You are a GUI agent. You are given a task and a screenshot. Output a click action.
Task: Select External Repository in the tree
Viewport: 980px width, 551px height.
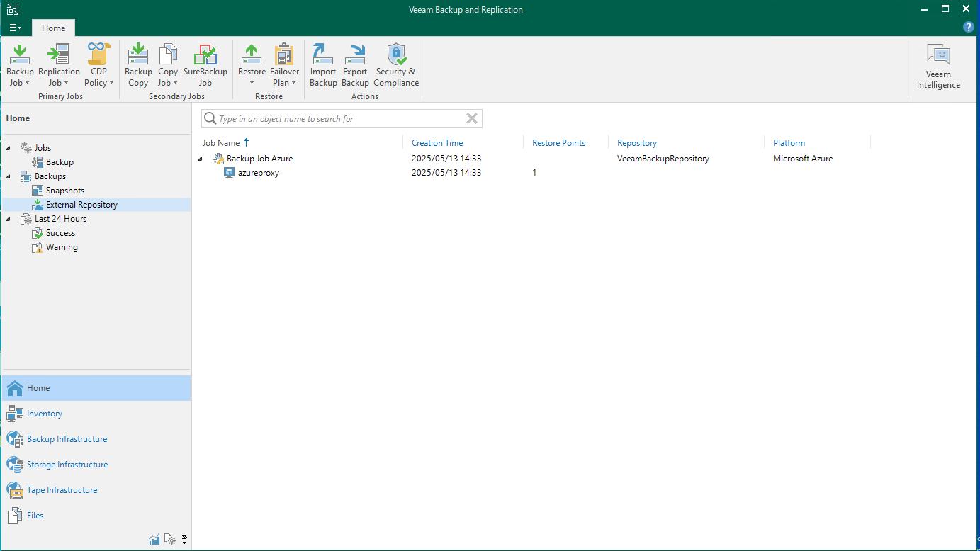click(x=81, y=205)
